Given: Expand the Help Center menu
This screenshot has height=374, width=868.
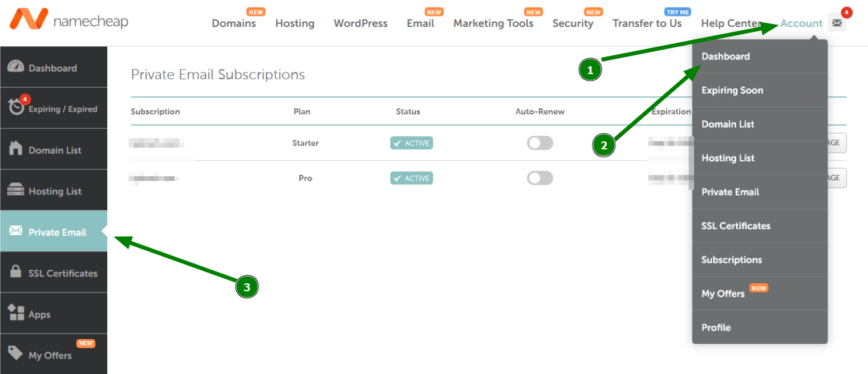Looking at the screenshot, I should coord(732,23).
